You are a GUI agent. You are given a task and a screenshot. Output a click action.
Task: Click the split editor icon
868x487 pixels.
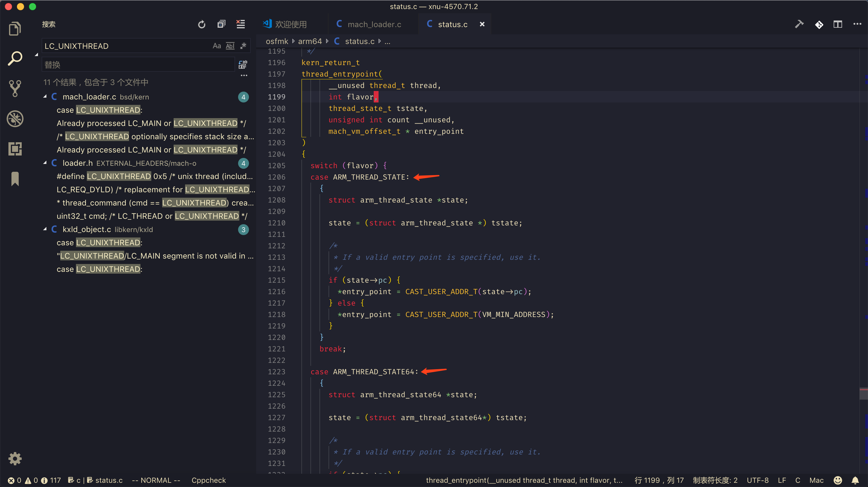pyautogui.click(x=838, y=24)
